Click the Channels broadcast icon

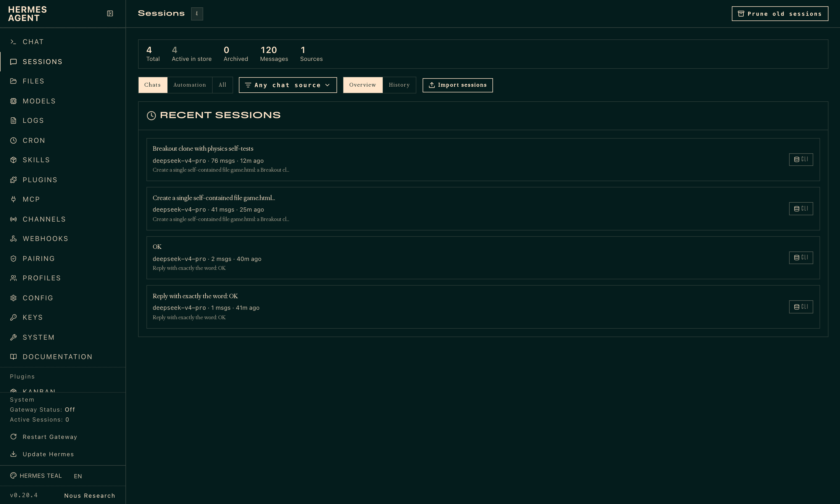coord(13,219)
